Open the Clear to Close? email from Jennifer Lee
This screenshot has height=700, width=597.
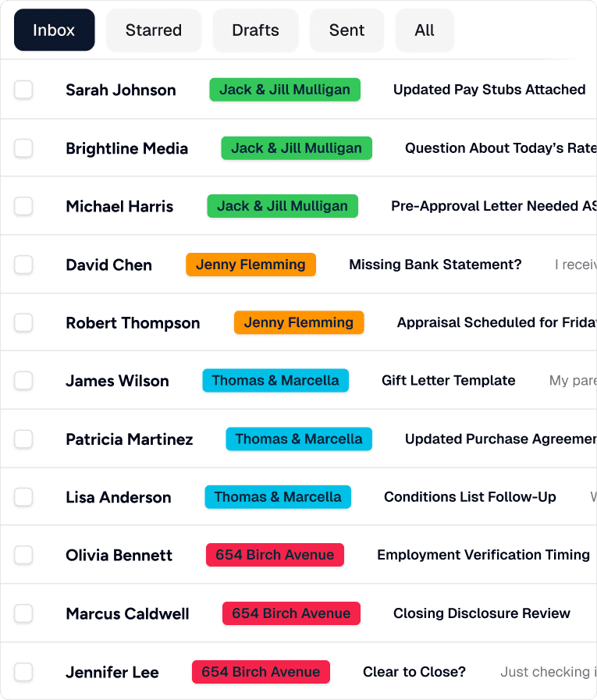pyautogui.click(x=414, y=672)
